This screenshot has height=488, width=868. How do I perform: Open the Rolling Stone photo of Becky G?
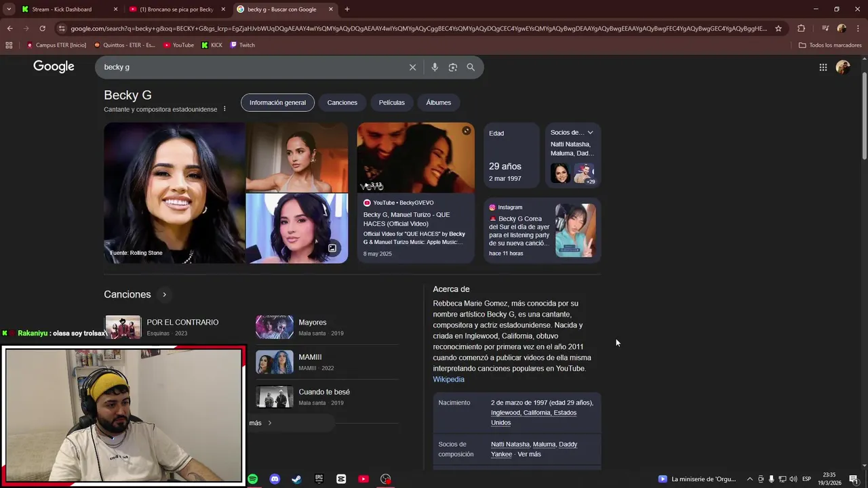(x=174, y=193)
